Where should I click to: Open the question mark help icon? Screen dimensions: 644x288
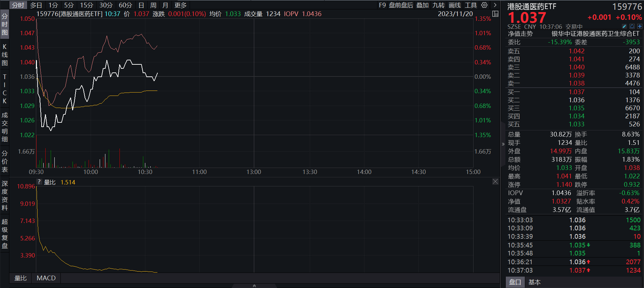click(39, 182)
